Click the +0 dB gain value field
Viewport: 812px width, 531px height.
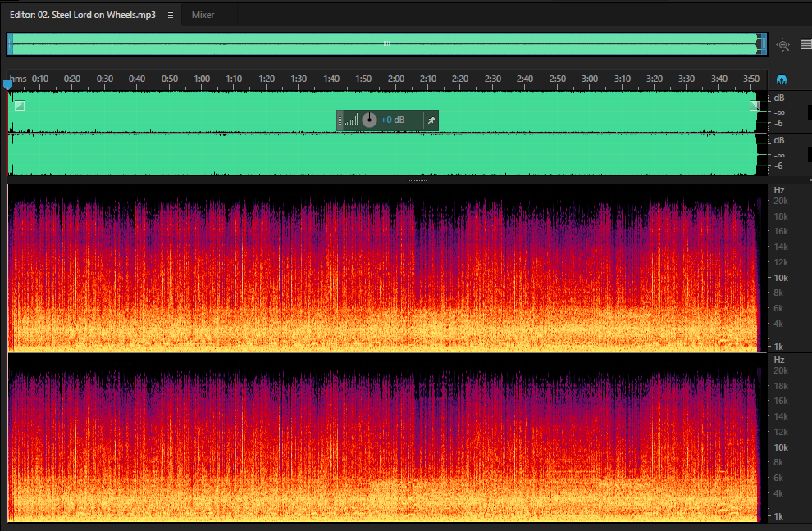tap(393, 120)
